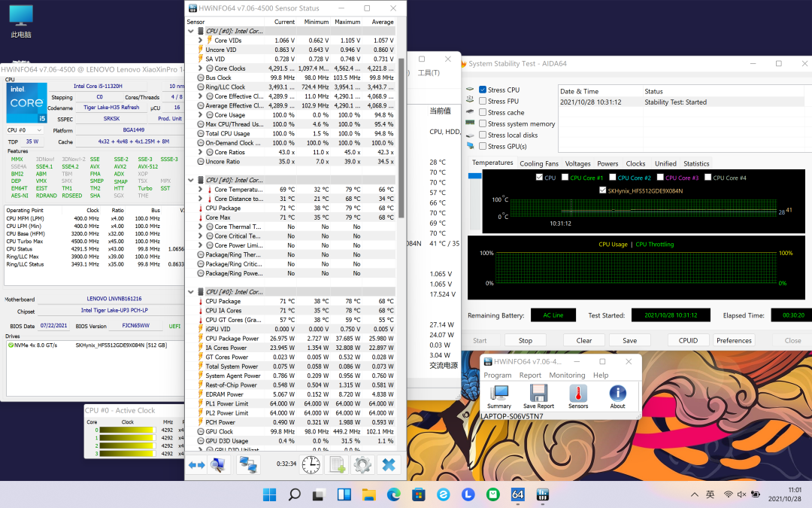
Task: Open Microsoft Store from the taskbar
Action: (419, 494)
